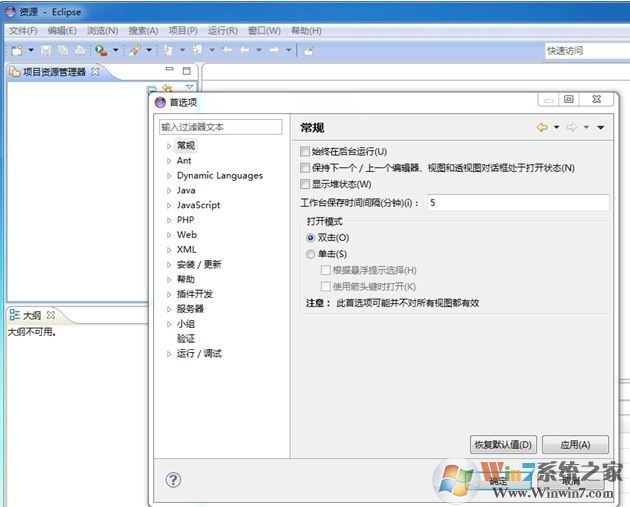630x507 pixels.
Task: Tick the 根据悬浮提示选择(H) checkbox
Action: [x=325, y=270]
